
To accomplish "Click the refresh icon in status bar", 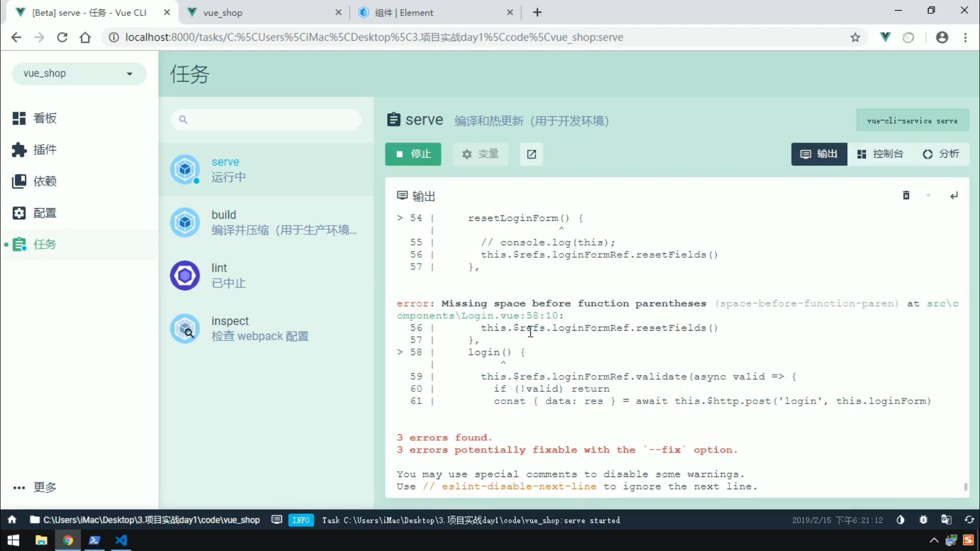I will 969,520.
